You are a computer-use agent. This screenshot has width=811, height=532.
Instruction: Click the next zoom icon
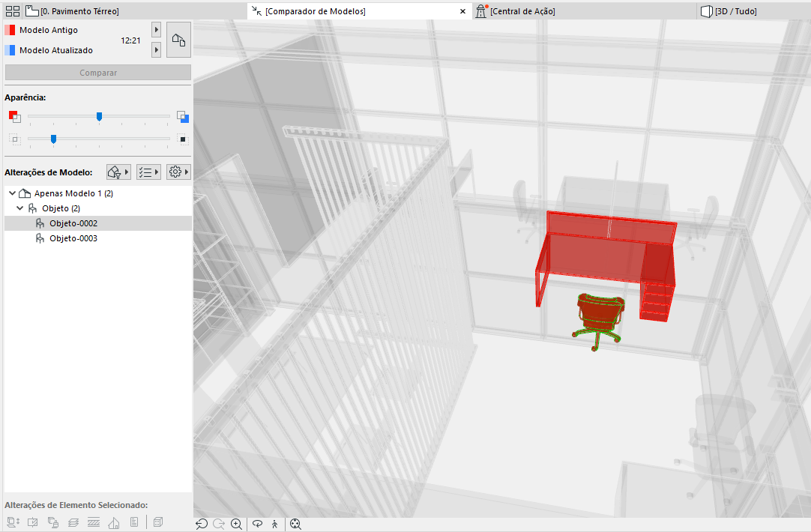[x=219, y=524]
